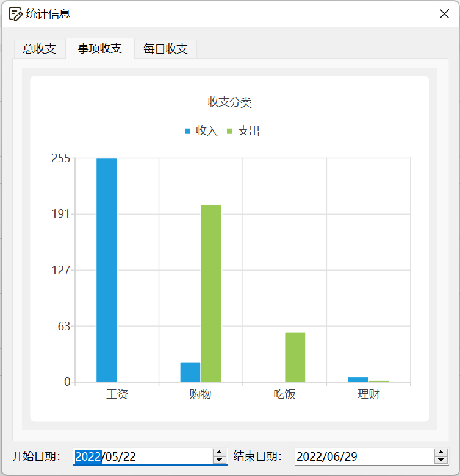
Task: Click the 支出 legend label
Action: point(248,131)
